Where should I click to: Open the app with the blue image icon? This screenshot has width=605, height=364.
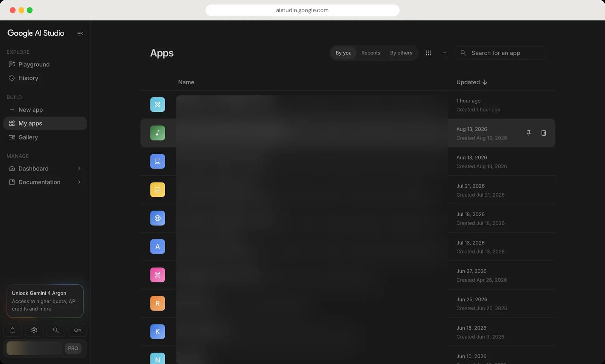pos(158,161)
